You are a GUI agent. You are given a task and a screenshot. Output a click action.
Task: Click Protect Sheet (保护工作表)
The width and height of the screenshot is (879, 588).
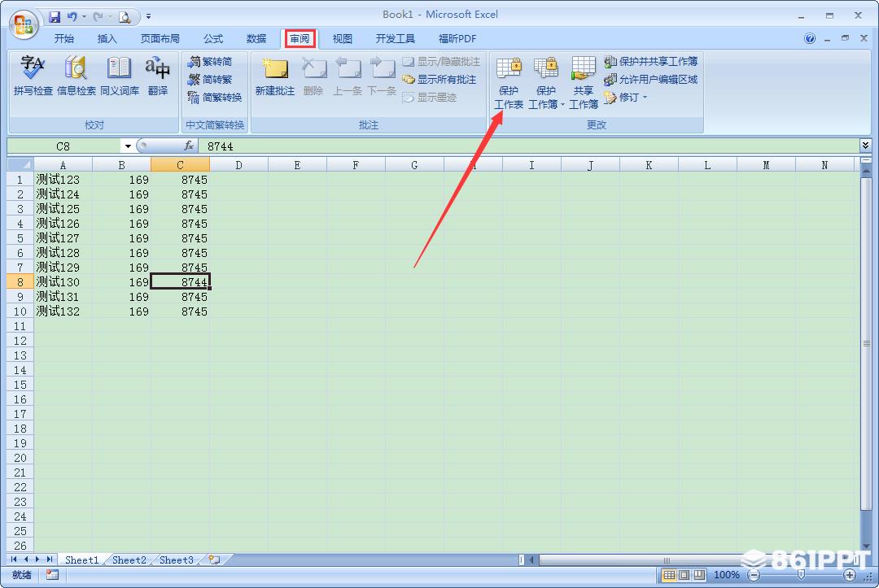click(509, 84)
